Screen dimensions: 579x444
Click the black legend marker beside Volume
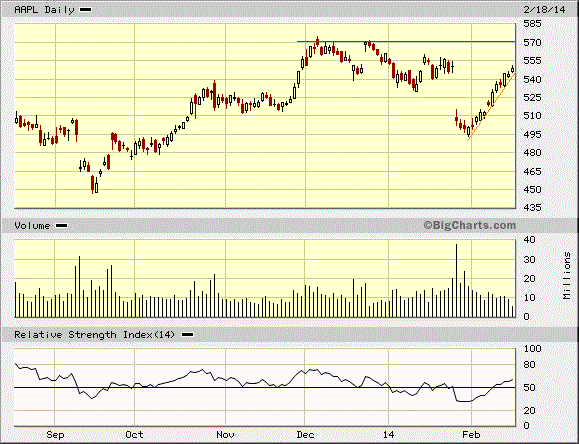61,226
